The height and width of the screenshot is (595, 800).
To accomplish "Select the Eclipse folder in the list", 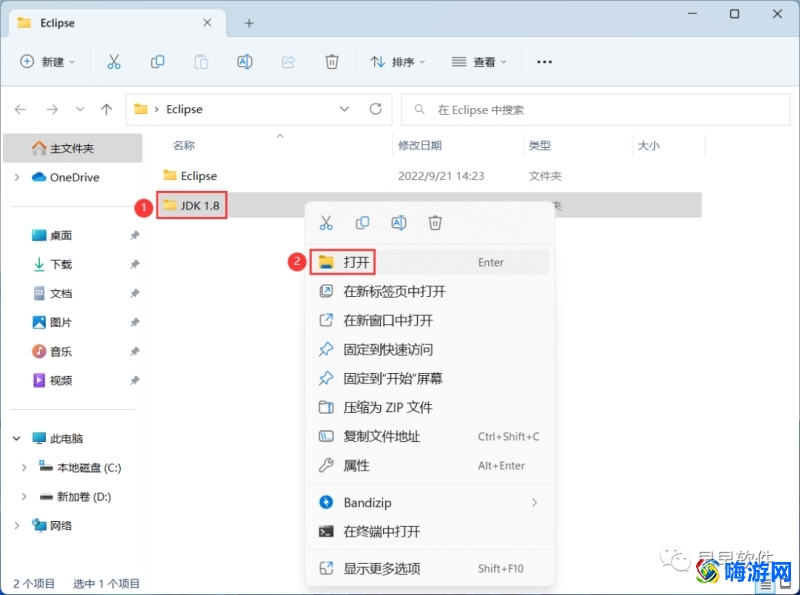I will (190, 176).
